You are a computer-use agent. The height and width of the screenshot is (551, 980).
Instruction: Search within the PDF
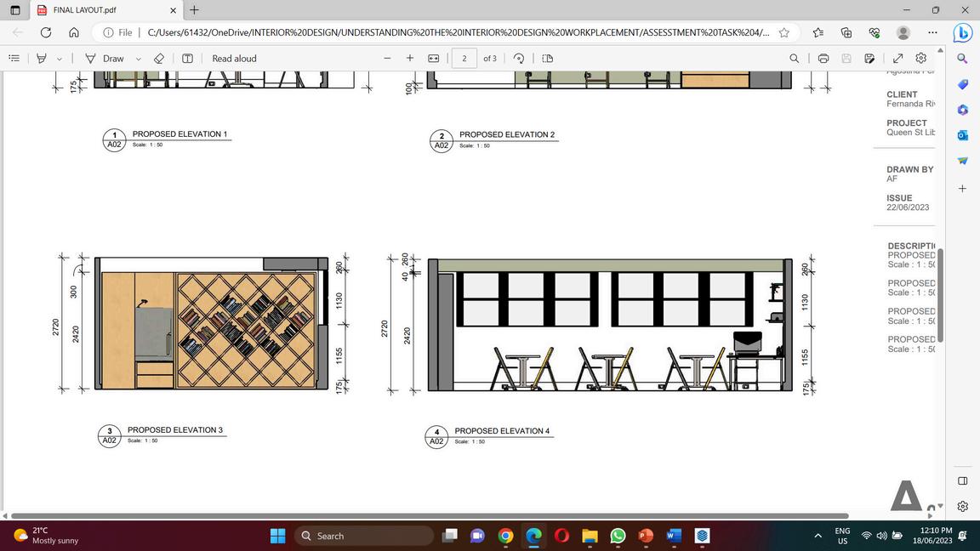click(x=794, y=58)
